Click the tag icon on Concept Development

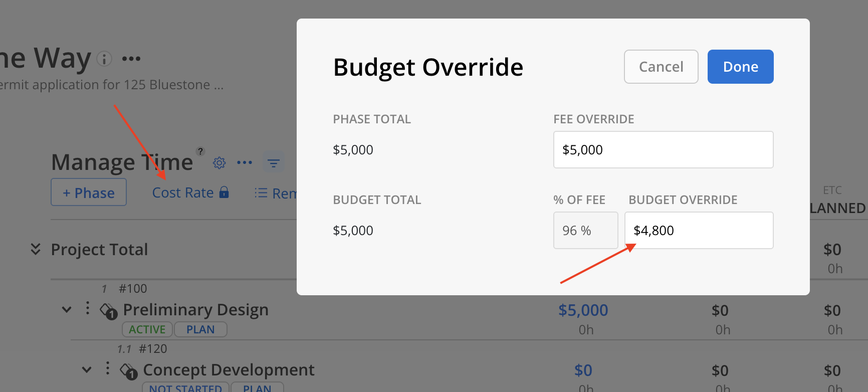128,371
